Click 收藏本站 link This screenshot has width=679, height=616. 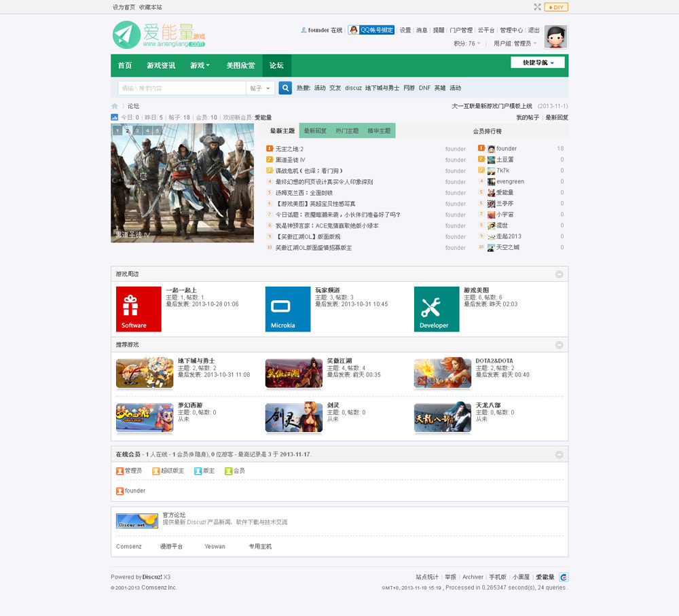[x=150, y=7]
